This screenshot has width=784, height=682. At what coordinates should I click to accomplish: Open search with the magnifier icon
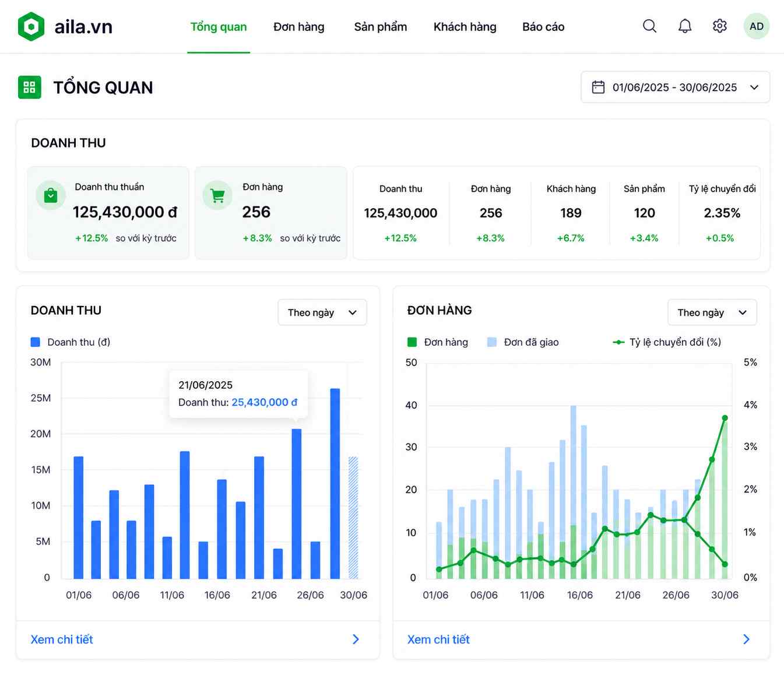tap(649, 26)
